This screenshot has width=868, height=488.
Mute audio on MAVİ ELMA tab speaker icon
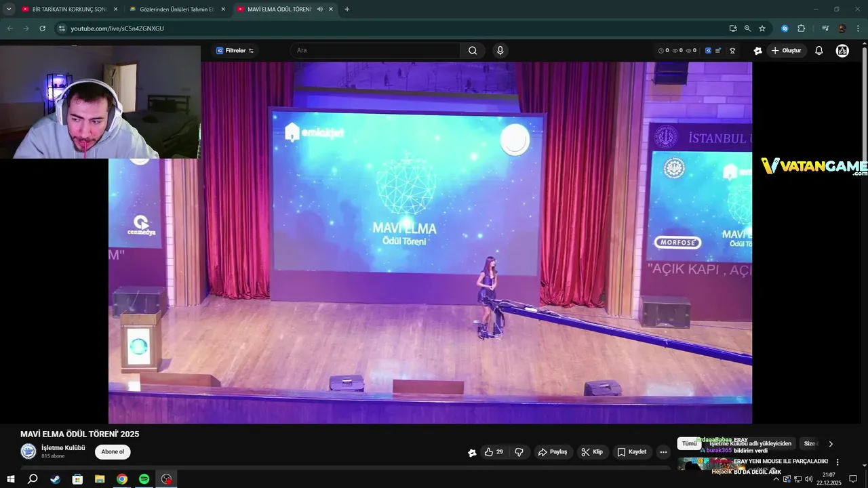click(319, 9)
